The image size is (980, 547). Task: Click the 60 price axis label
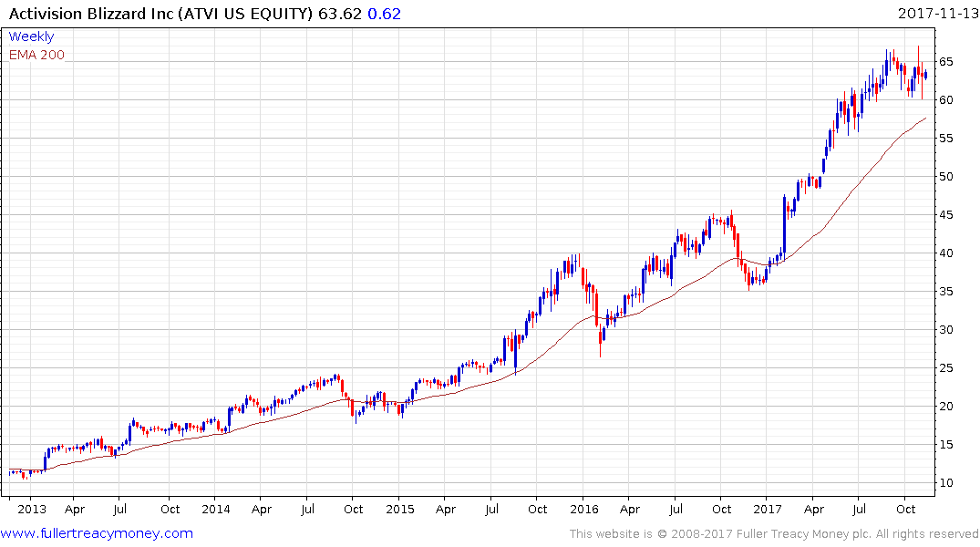945,100
